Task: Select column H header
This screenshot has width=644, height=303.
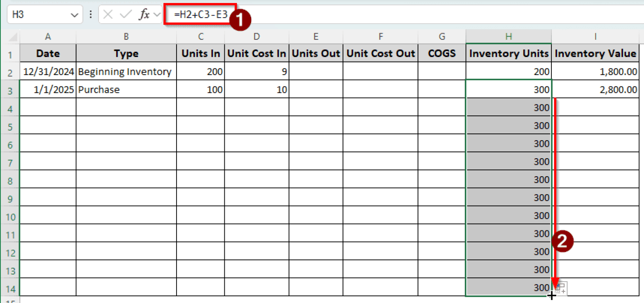Action: pos(509,36)
